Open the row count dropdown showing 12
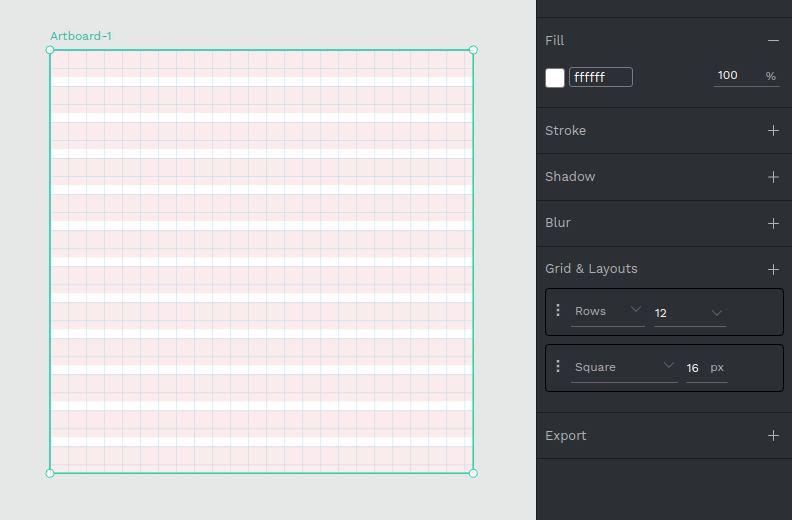This screenshot has width=792, height=520. coord(689,313)
